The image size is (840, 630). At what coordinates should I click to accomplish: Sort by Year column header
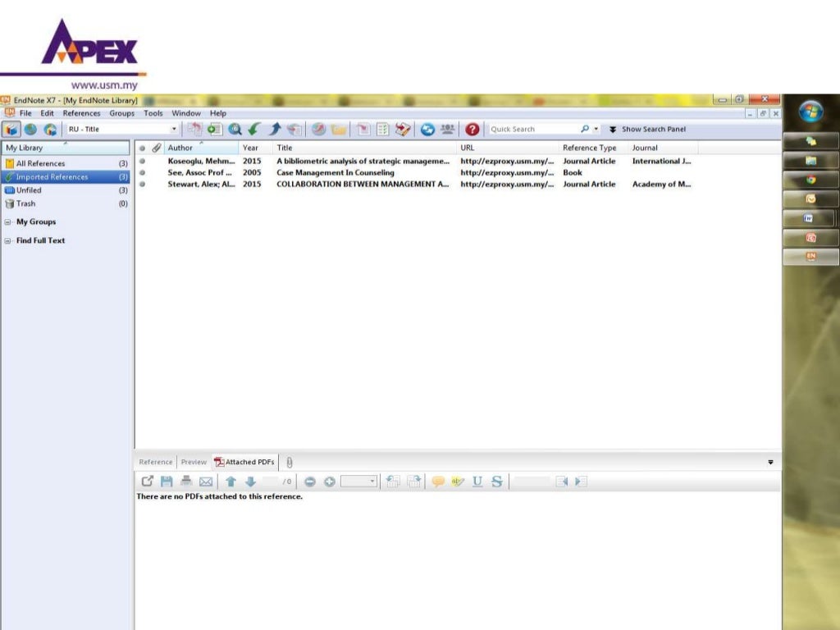256,148
